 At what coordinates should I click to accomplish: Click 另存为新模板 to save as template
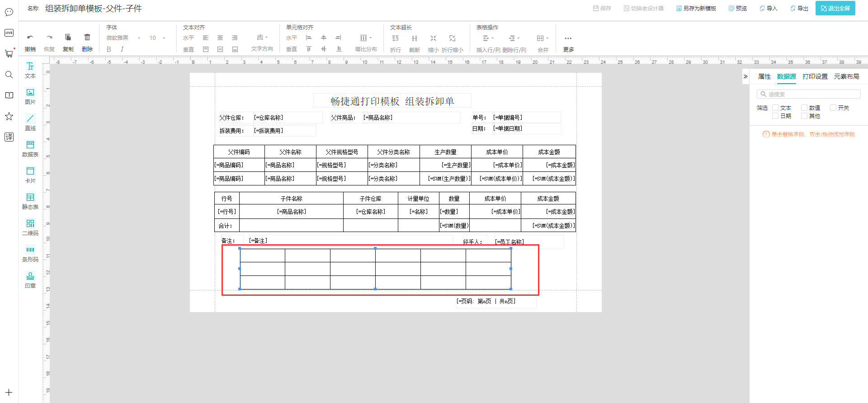(x=696, y=8)
